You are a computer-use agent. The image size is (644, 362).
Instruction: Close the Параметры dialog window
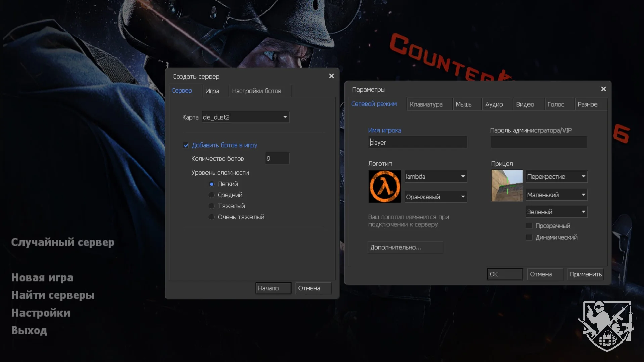(603, 89)
